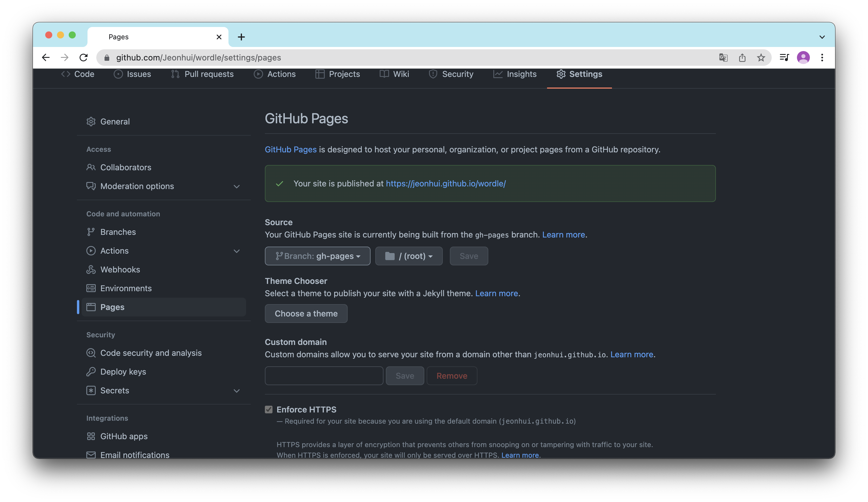
Task: View the Insights tab
Action: point(515,74)
